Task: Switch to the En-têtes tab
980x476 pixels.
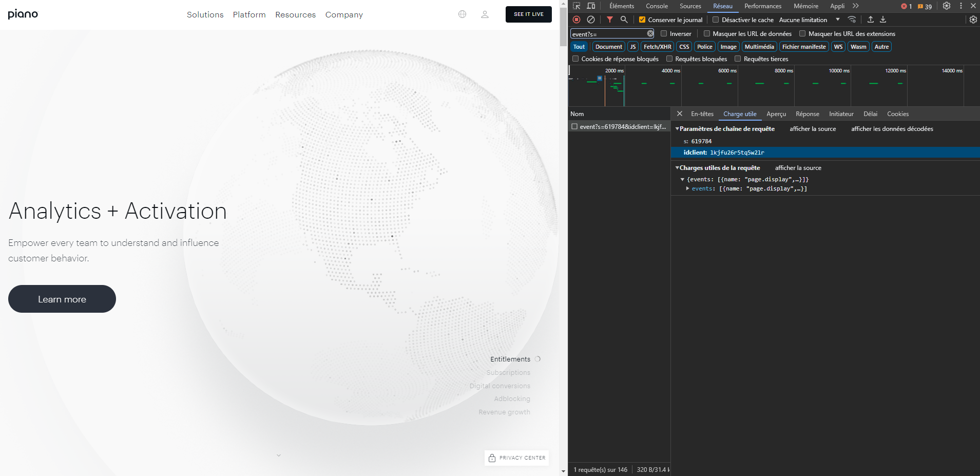Action: 702,114
